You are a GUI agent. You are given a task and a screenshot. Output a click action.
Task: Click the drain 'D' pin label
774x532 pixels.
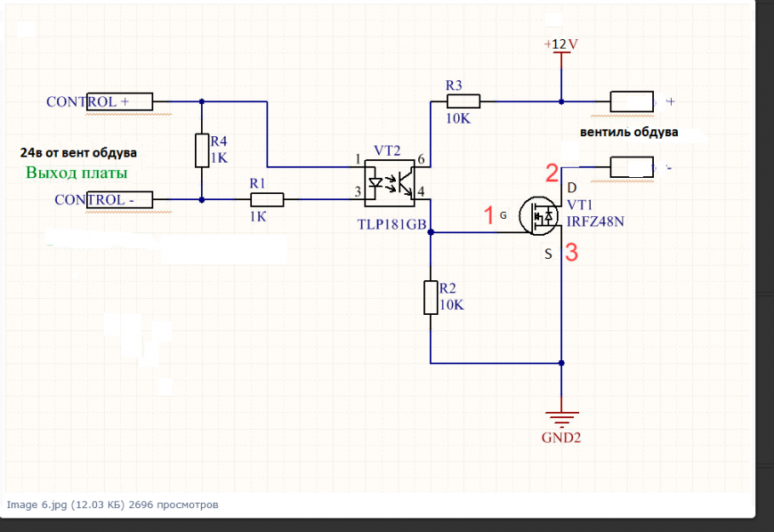pyautogui.click(x=572, y=188)
